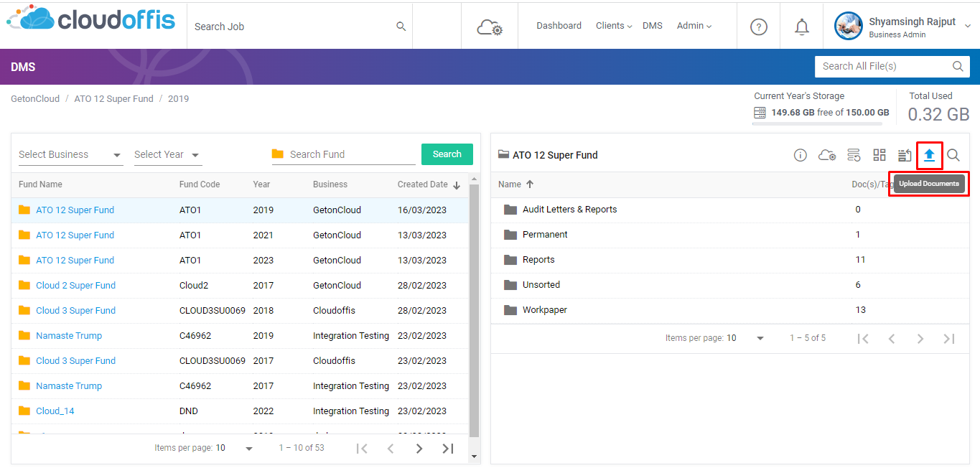The image size is (980, 468).
Task: Click the 2019 breadcrumb text
Action: [x=178, y=98]
